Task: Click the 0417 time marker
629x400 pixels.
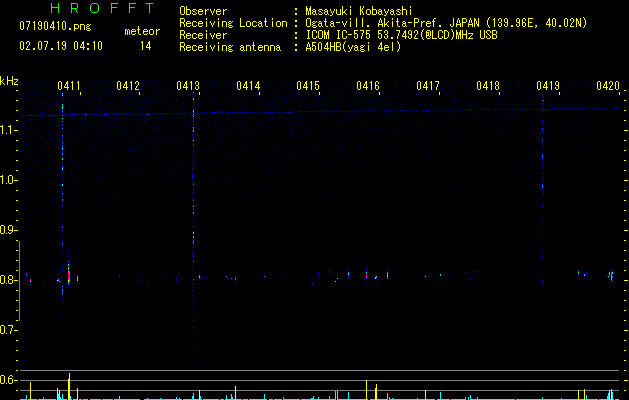Action: click(x=428, y=85)
